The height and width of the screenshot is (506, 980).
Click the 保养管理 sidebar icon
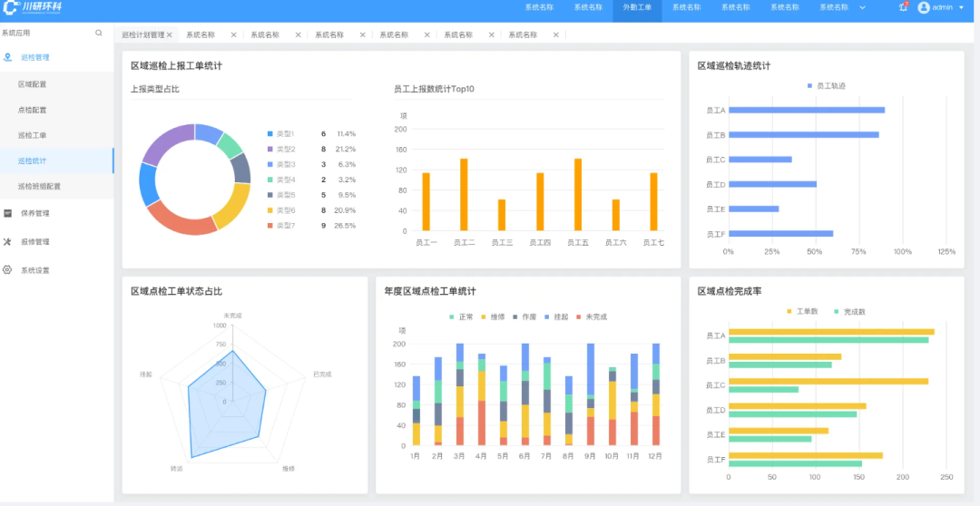8,213
